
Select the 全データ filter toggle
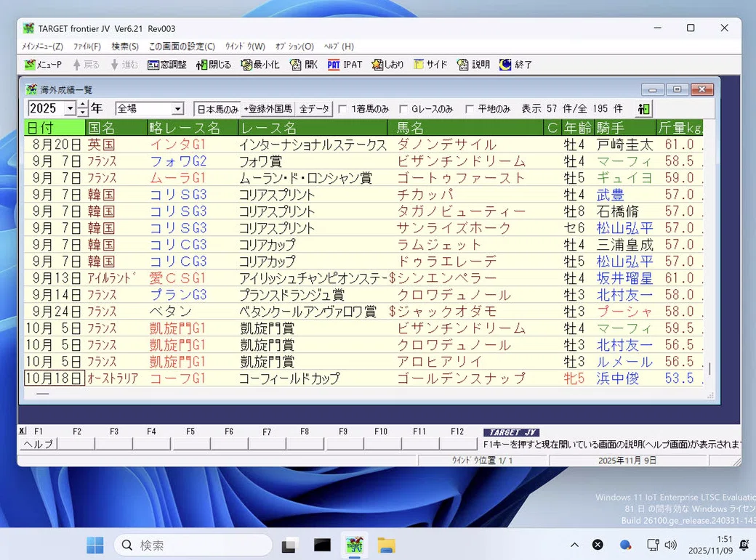tap(314, 109)
